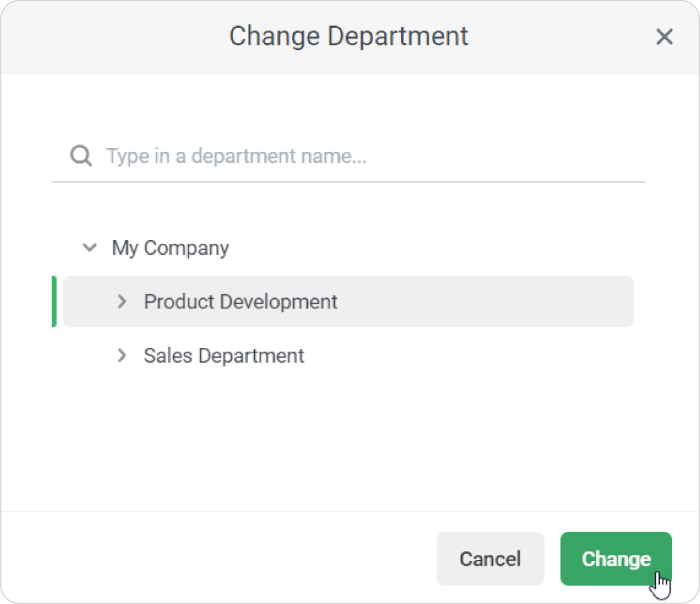Choose Sales Department from the list
Viewport: 700px width, 604px height.
pyautogui.click(x=224, y=356)
